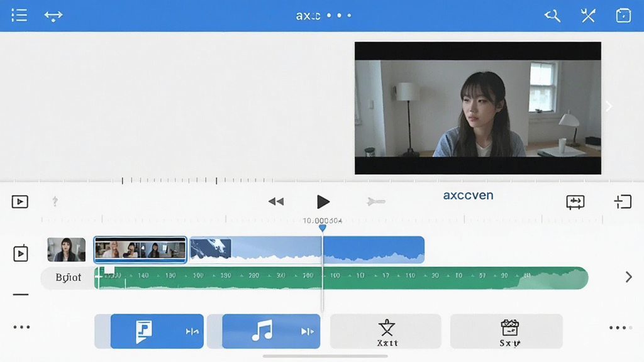The image size is (644, 362).
Task: Select the woman portrait clip thumbnail in timeline
Action: [x=67, y=250]
